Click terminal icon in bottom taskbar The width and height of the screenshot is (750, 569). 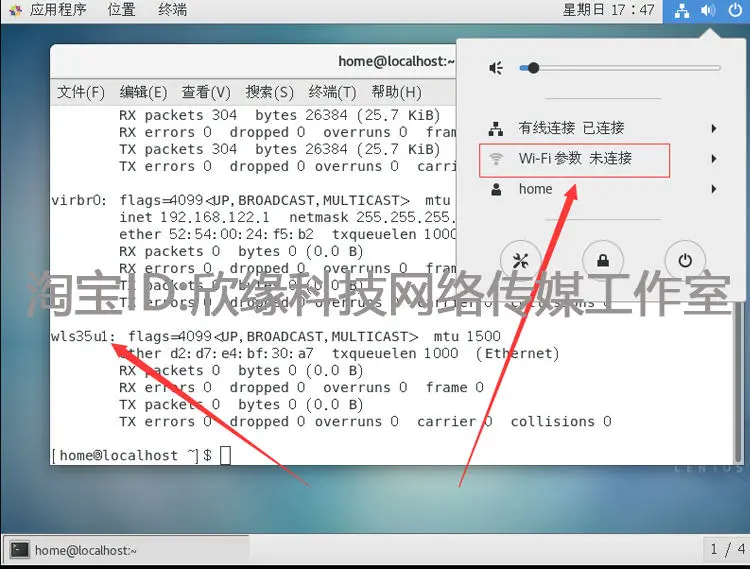point(20,550)
